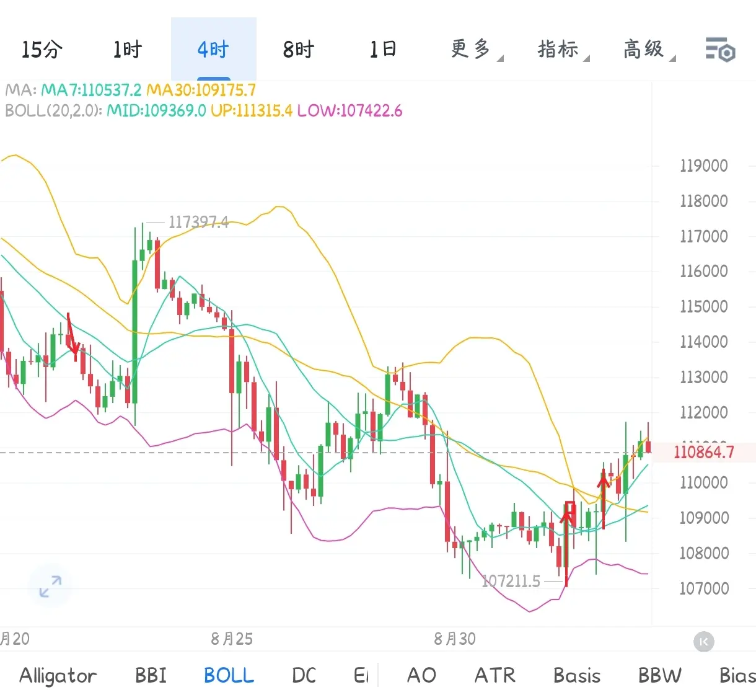Open chart settings icon at top right
The height and width of the screenshot is (700, 756).
[x=720, y=50]
